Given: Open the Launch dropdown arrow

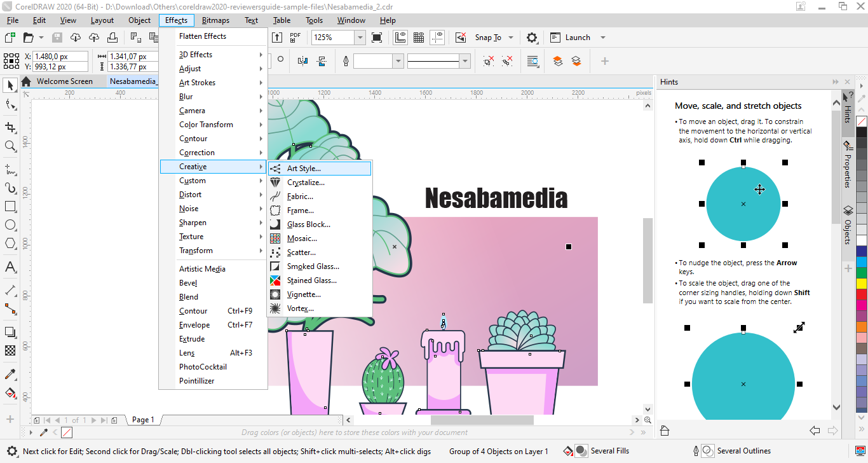Looking at the screenshot, I should click(602, 38).
